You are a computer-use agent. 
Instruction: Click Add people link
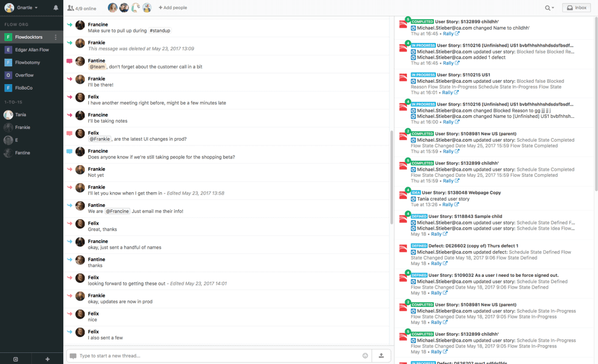(173, 8)
